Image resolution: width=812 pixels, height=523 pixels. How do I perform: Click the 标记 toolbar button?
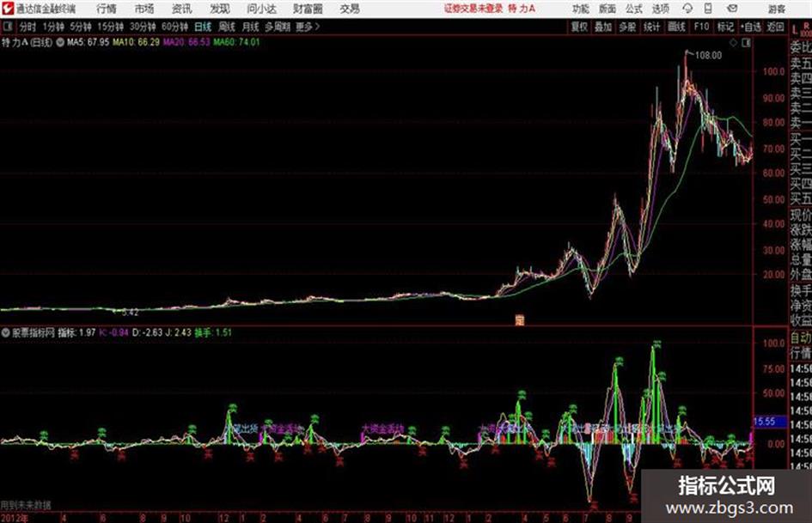point(725,27)
